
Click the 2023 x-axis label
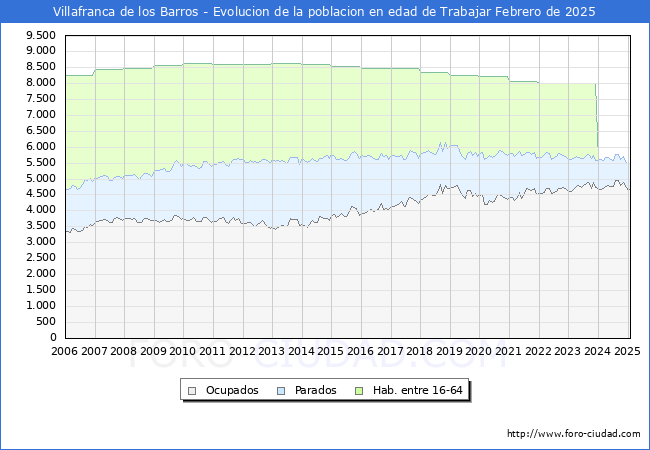point(568,351)
